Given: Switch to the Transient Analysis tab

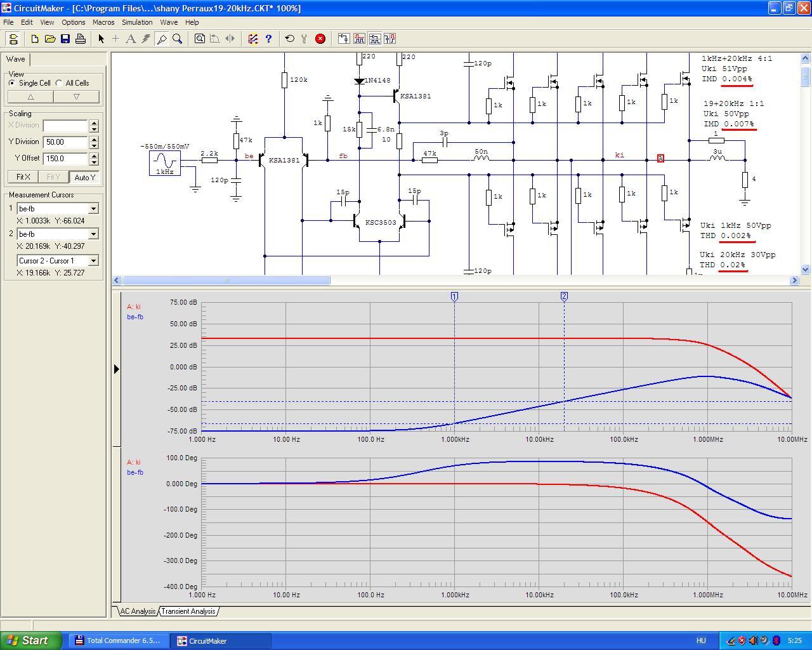Looking at the screenshot, I should (188, 611).
